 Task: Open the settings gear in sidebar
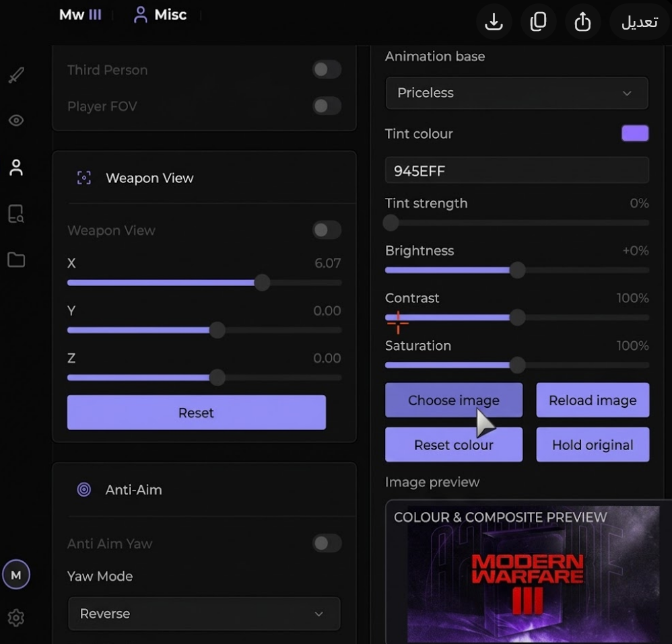click(x=16, y=618)
